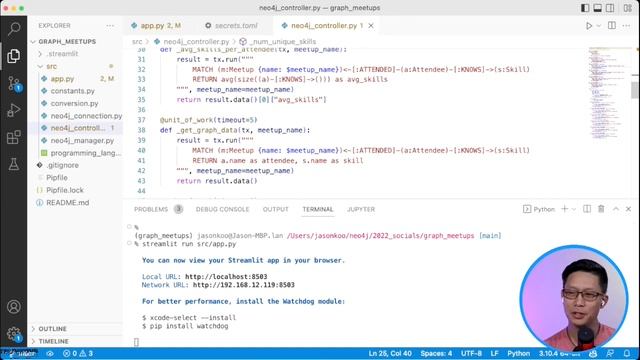Open notifications bell in status bar

[627, 353]
